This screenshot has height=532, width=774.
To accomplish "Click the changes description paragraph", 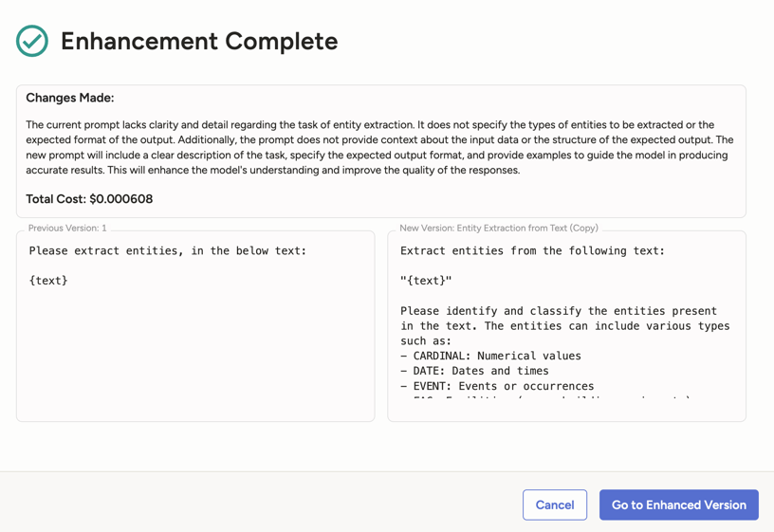I will pyautogui.click(x=379, y=147).
